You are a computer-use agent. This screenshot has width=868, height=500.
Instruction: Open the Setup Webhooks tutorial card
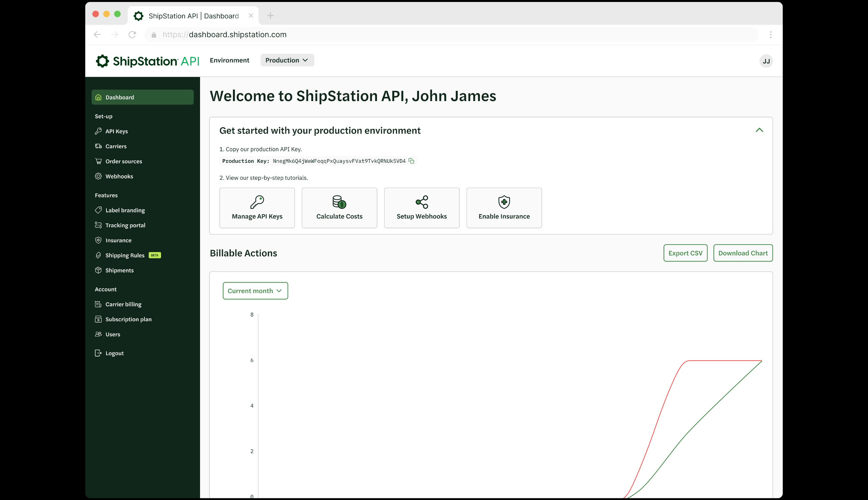point(422,208)
